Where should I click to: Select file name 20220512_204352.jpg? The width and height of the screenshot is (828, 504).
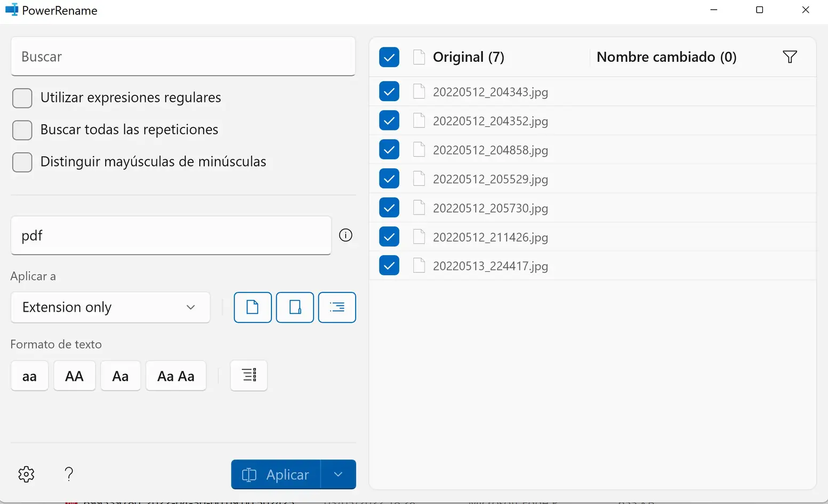point(491,121)
